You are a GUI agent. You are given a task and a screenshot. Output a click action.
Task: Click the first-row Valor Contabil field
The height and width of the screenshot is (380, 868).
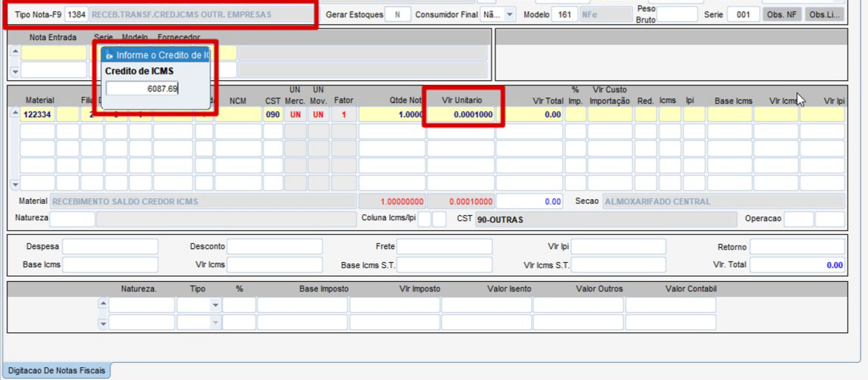click(x=670, y=305)
